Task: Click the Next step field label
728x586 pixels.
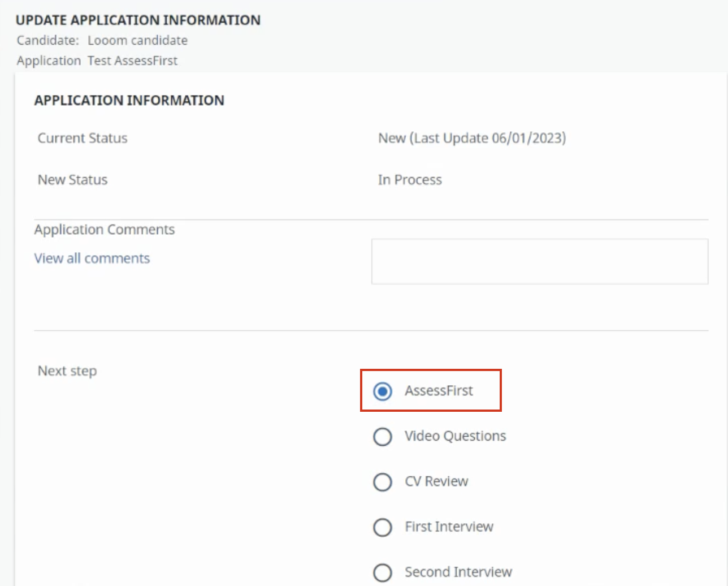Action: (67, 371)
